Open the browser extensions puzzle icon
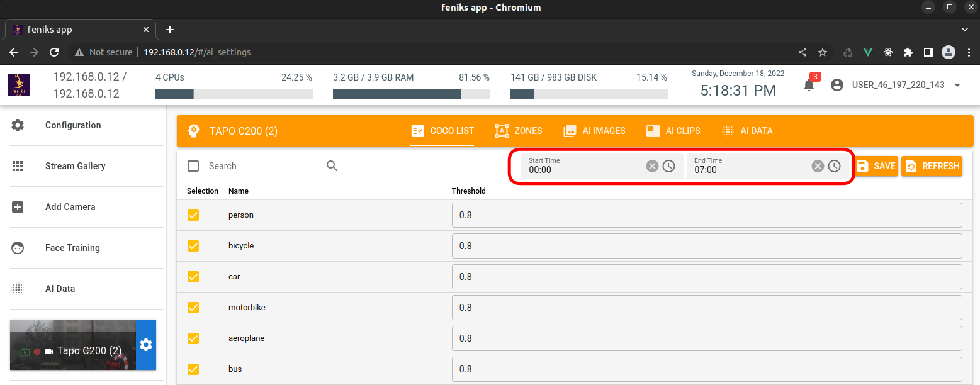This screenshot has height=385, width=980. 908,52
